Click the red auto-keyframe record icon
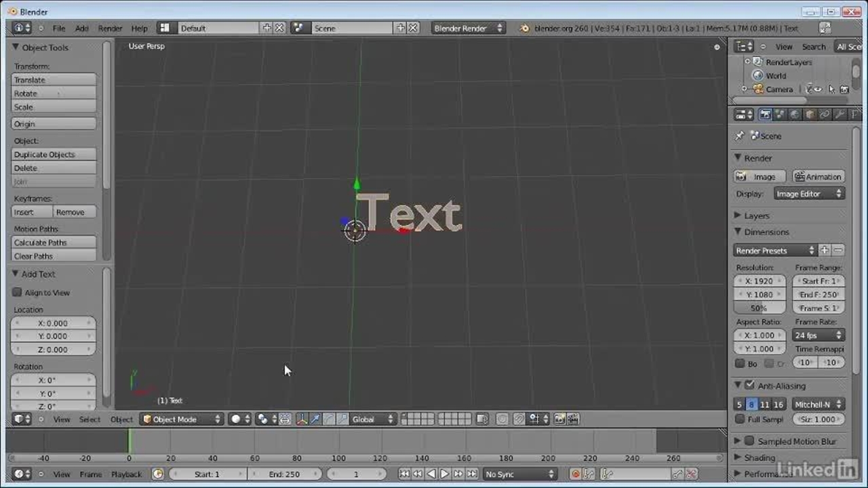Image resolution: width=868 pixels, height=488 pixels. tap(575, 474)
